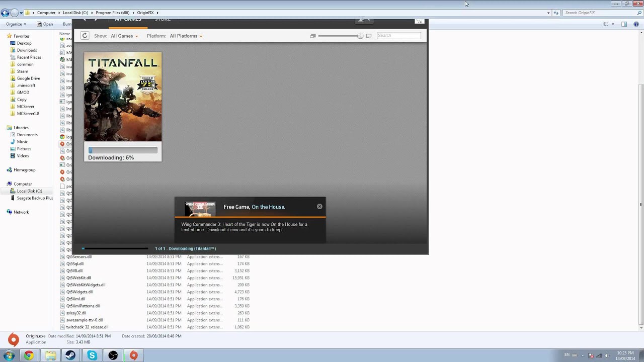The image size is (644, 362).
Task: Open the Explorer recent locations dropdown arrow
Action: pos(21,13)
